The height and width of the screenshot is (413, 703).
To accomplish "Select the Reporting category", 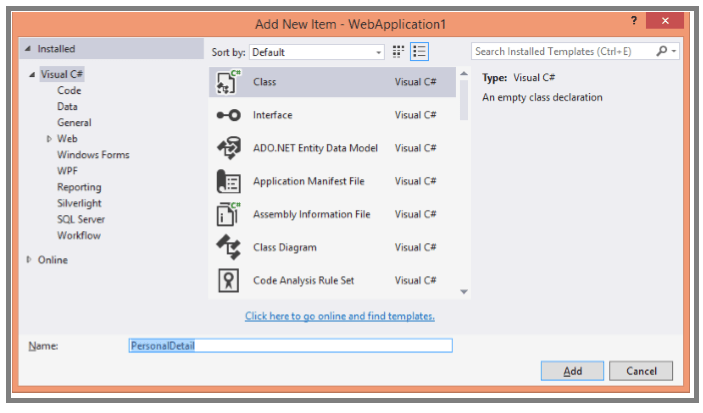I will 79,187.
